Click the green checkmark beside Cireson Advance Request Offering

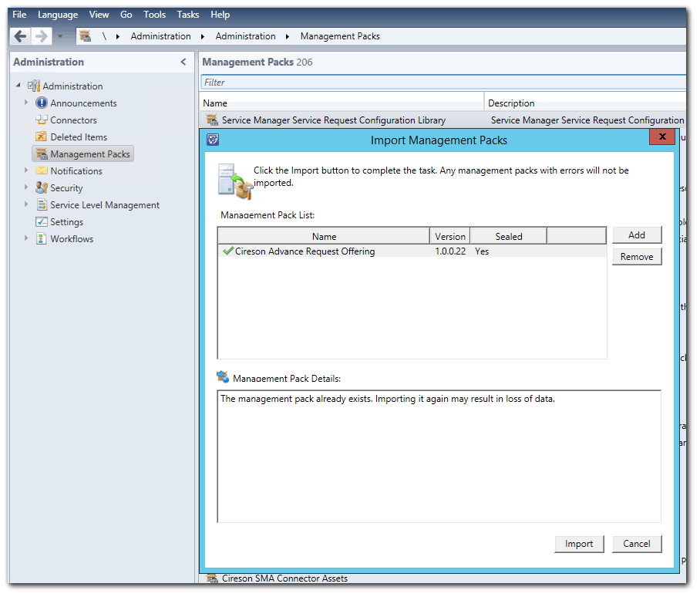(x=227, y=251)
